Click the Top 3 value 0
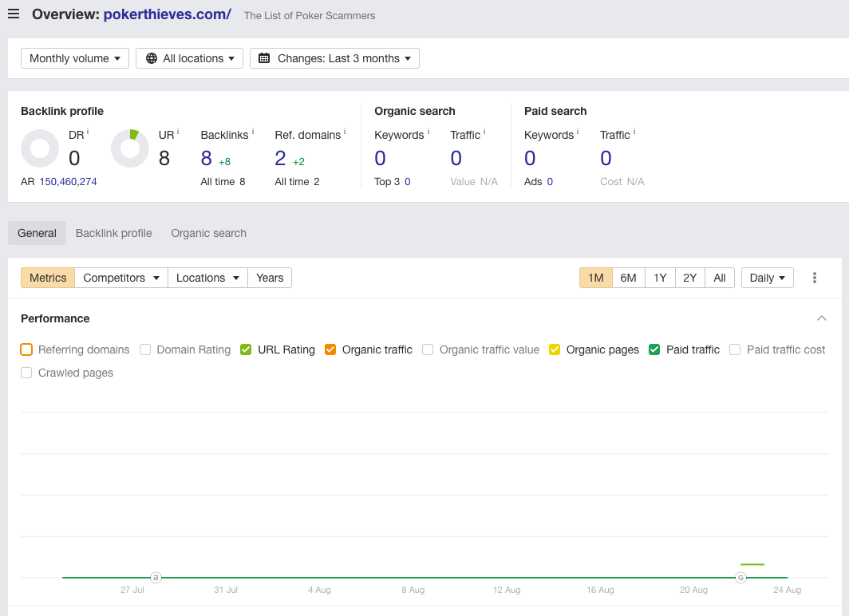Image resolution: width=849 pixels, height=616 pixels. [x=408, y=182]
